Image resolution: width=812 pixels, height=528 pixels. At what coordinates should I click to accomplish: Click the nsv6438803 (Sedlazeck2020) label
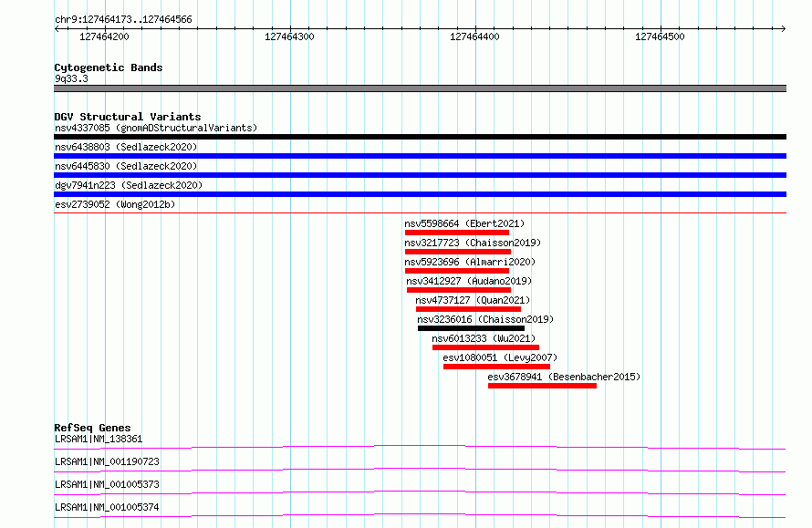pos(126,147)
